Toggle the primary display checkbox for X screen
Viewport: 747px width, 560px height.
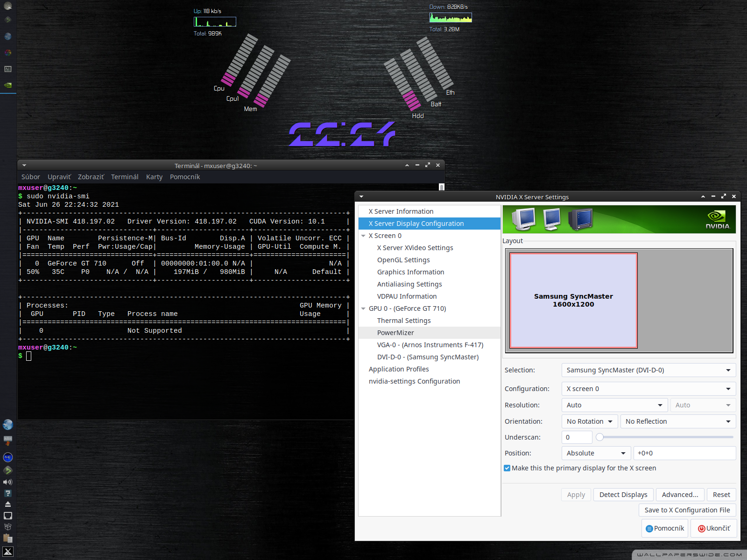pos(507,468)
